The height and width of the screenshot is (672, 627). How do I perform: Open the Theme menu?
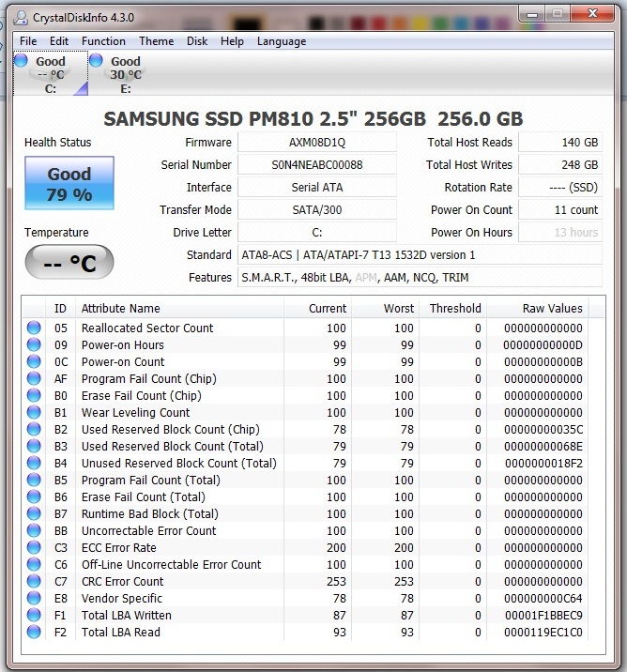156,41
